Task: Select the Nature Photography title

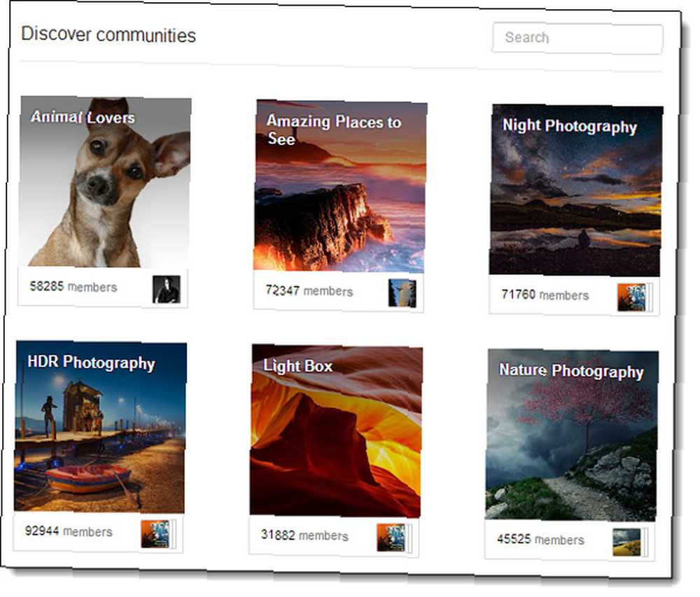Action: click(x=571, y=371)
